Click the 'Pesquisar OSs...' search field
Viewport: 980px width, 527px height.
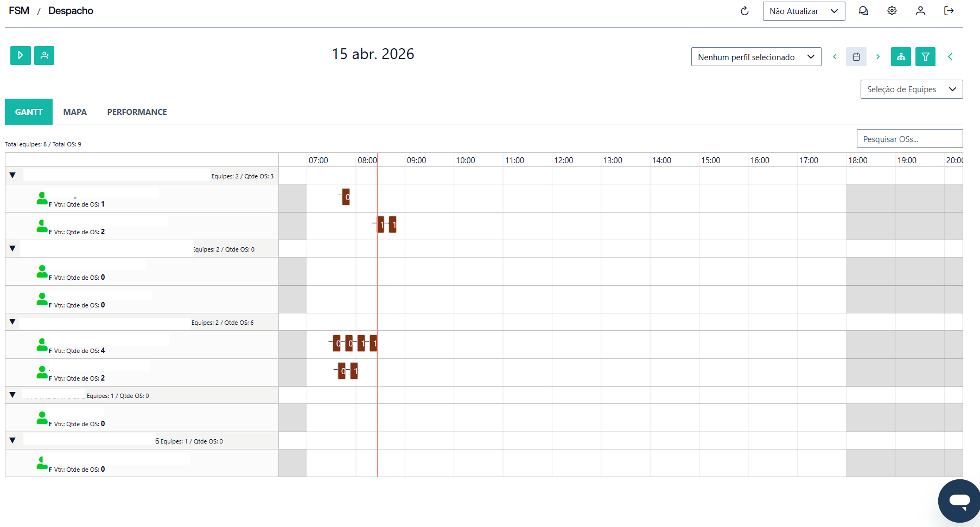coord(909,139)
